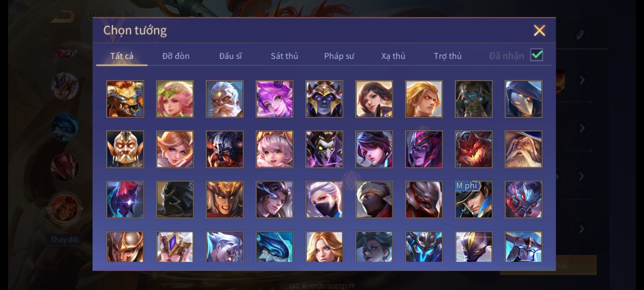Choose the white-bearded old man hero
Screen dimensions: 644x290
pyautogui.click(x=225, y=99)
